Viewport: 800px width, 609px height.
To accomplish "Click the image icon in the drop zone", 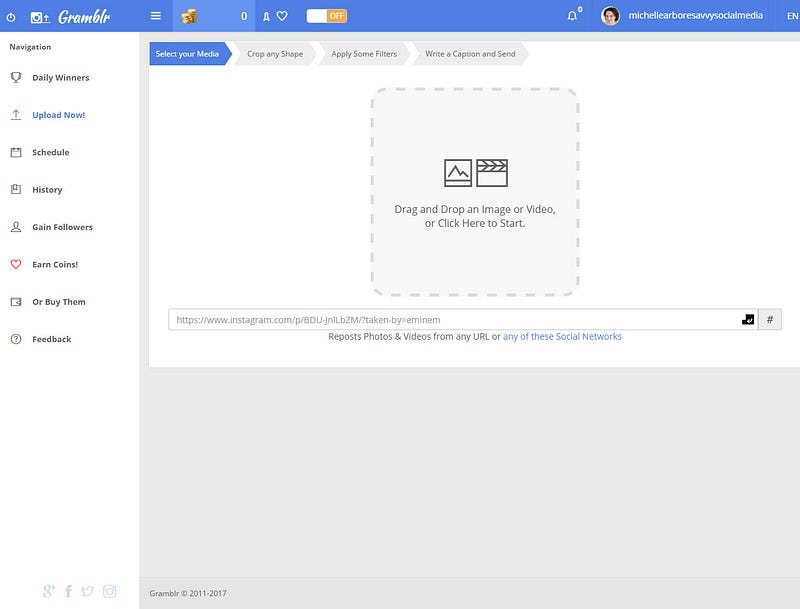I will 458,173.
